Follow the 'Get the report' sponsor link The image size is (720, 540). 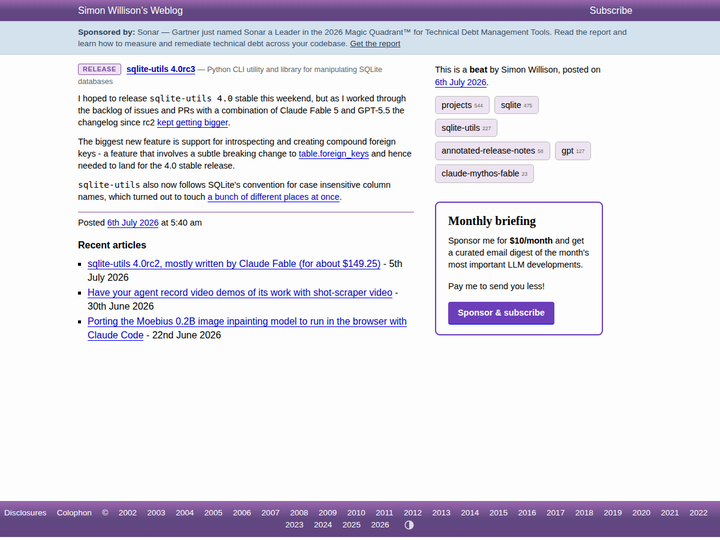point(375,44)
